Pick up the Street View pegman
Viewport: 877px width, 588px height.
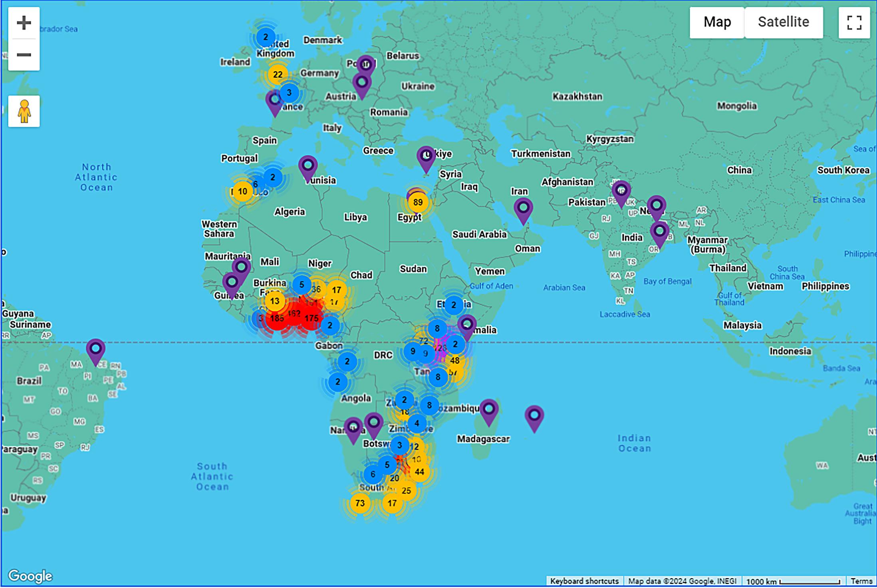(24, 111)
